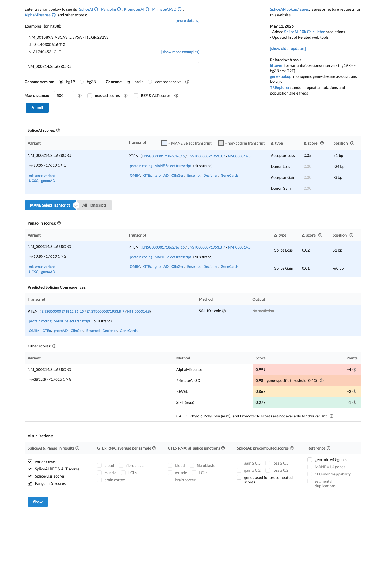Enable REF & ALT scores checkbox near Max distance
The height and width of the screenshot is (588, 389).
(136, 96)
